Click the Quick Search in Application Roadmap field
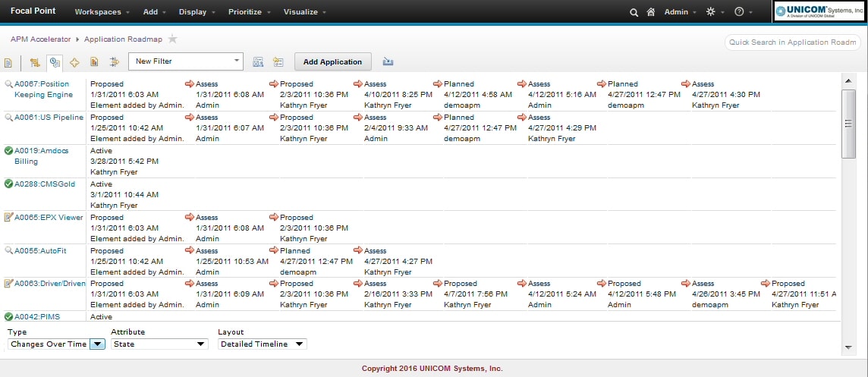868x377 pixels. click(x=793, y=42)
